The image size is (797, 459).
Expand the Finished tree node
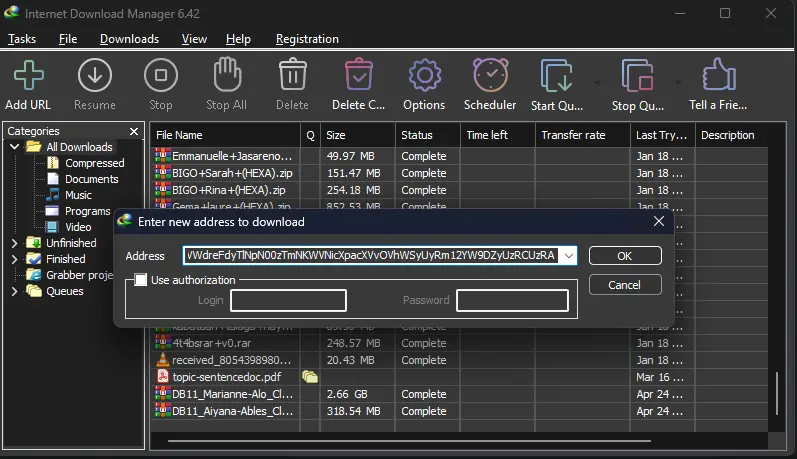[x=14, y=259]
